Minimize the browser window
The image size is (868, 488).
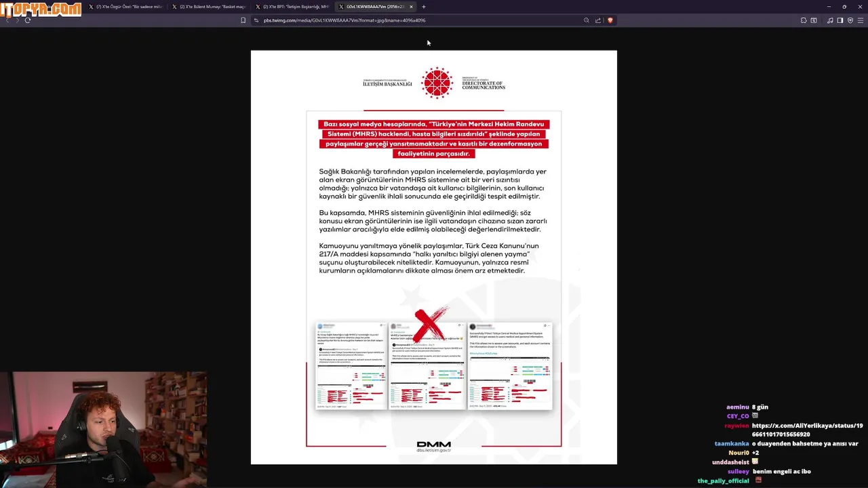click(829, 7)
